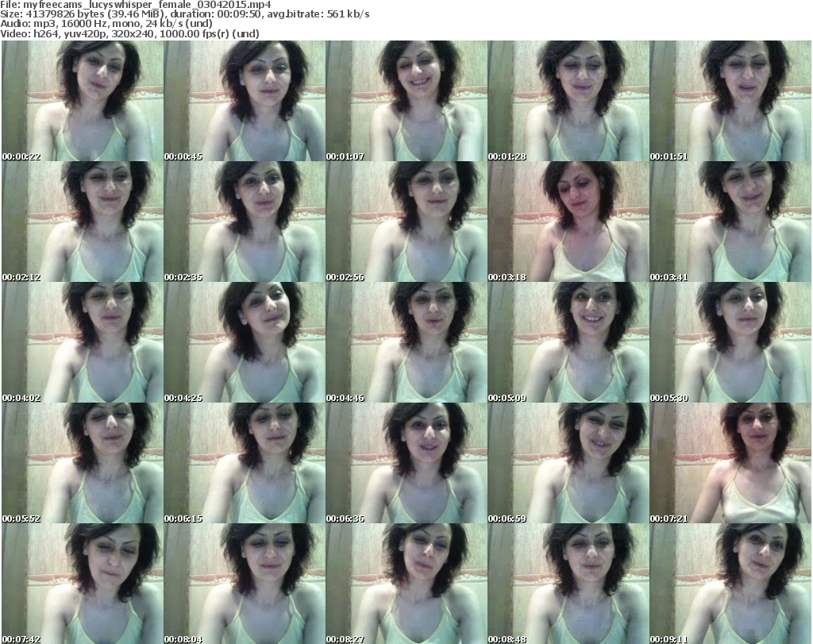This screenshot has height=644, width=813.
Task: Click the File name header line
Action: tap(136, 5)
